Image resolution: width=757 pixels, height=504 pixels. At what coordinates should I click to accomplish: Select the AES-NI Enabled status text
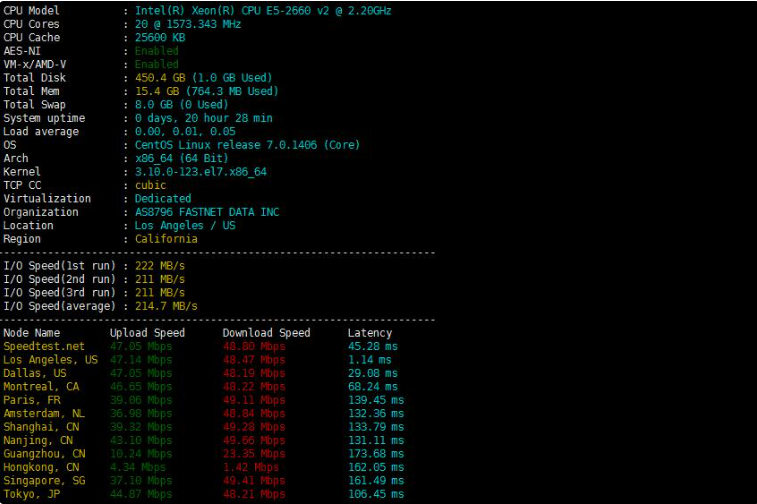[157, 50]
